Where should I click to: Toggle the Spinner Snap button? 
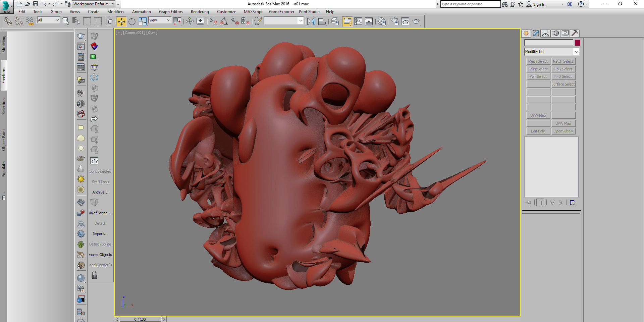point(246,21)
